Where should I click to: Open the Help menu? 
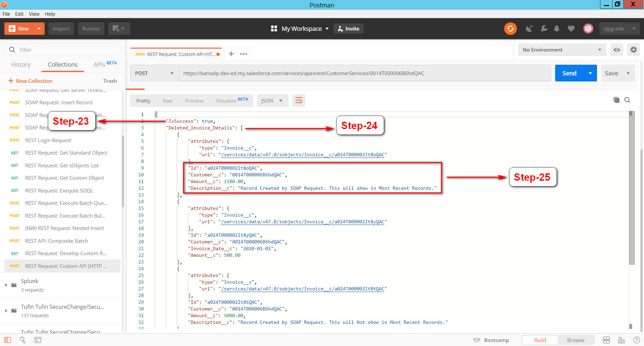click(x=50, y=14)
